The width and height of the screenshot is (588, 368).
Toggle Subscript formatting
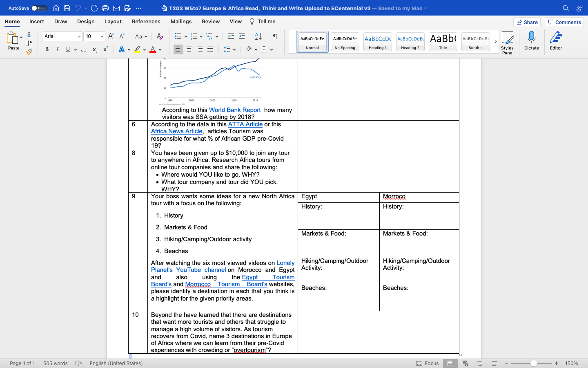coord(95,49)
